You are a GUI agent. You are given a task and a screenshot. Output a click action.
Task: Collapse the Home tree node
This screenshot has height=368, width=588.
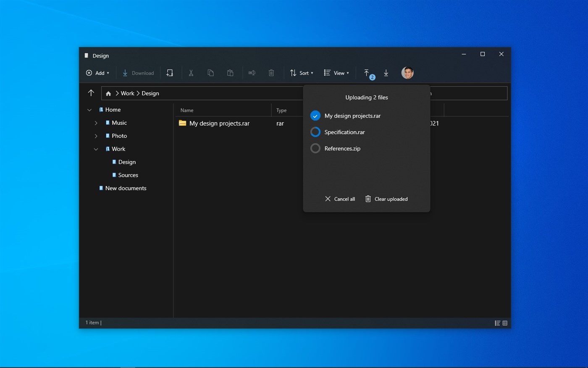pos(89,110)
